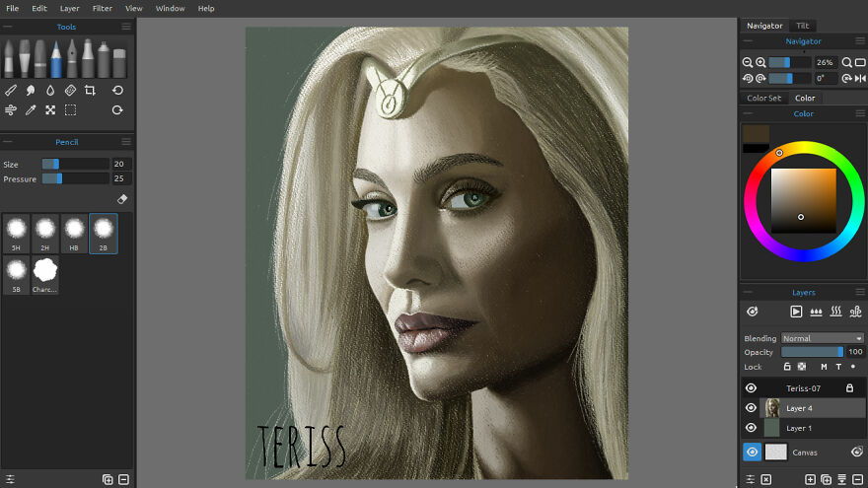Toggle the layer Lock padlock icon
Viewport: 868px width, 488px height.
pos(787,367)
